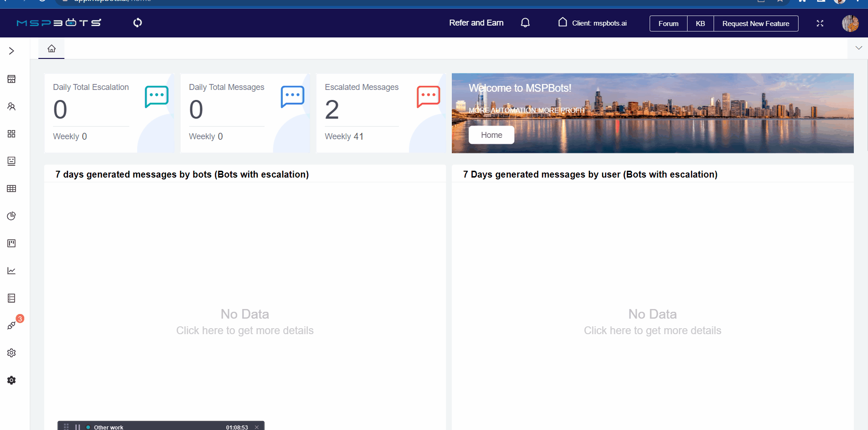Stop the running timer via its X

[x=257, y=426]
